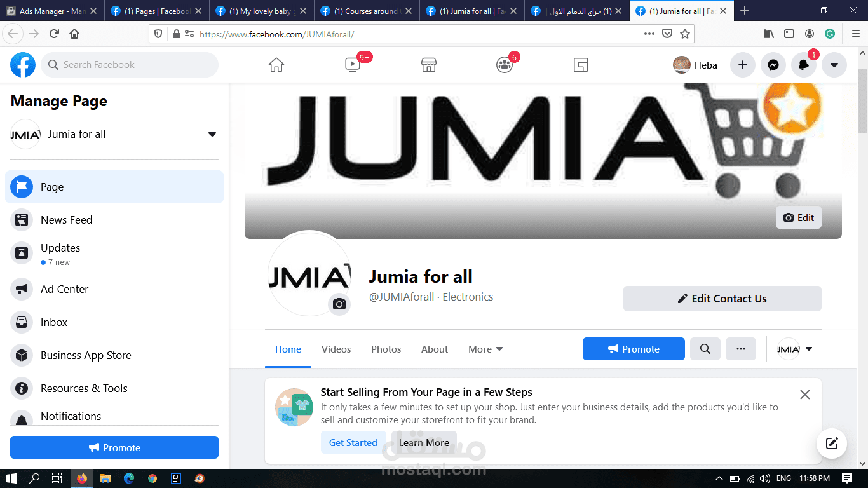Expand the More tab dropdown
The image size is (868, 488).
(485, 349)
